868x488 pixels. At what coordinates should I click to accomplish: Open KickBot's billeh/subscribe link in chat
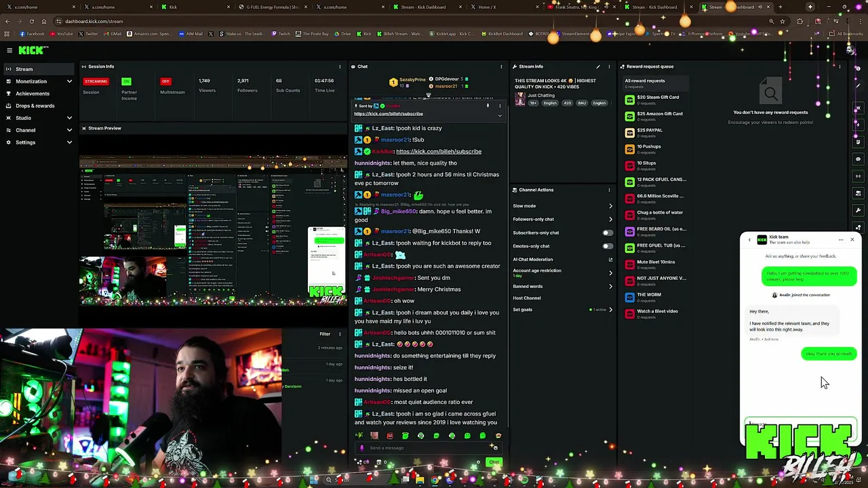pyautogui.click(x=439, y=151)
